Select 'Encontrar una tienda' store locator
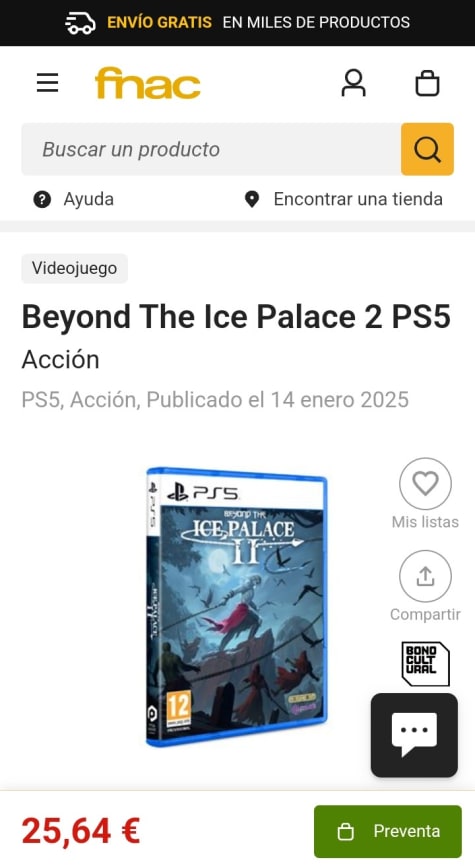The height and width of the screenshot is (866, 475). (344, 199)
